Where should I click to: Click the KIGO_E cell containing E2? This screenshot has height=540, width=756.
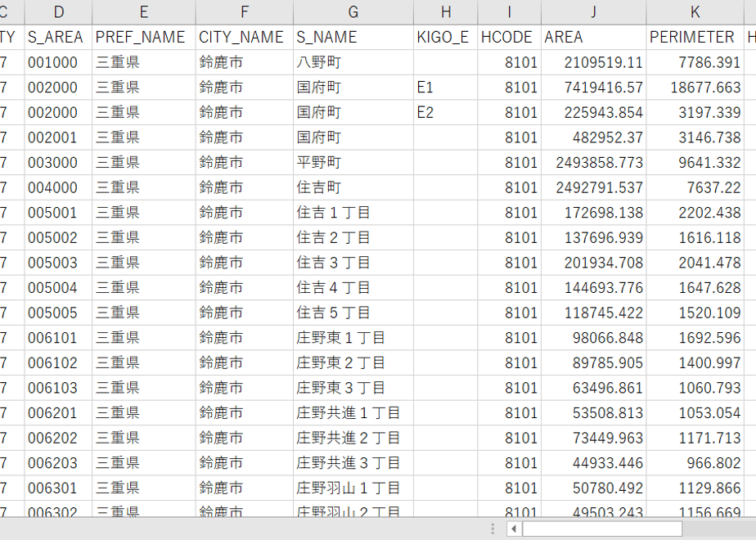[x=446, y=113]
